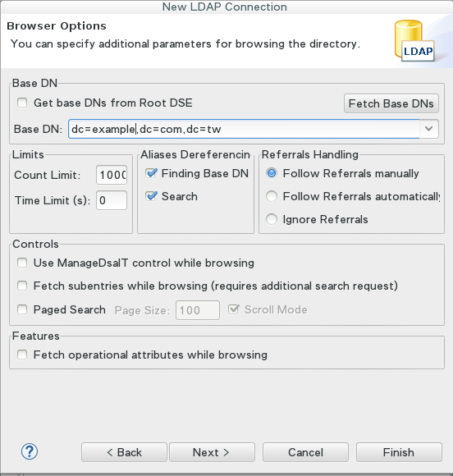Click the LDAP cylinder wizard icon
Image resolution: width=453 pixels, height=476 pixels.
[x=414, y=41]
